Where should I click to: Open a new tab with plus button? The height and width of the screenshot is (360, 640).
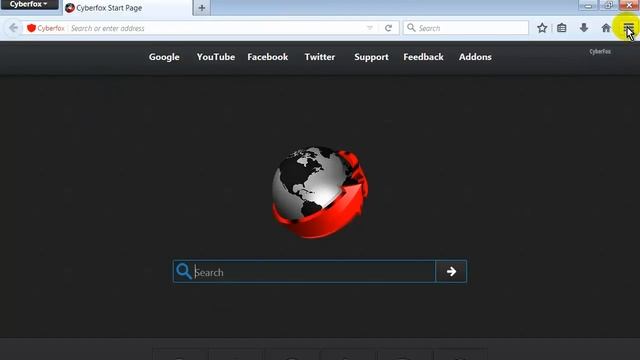pos(202,8)
